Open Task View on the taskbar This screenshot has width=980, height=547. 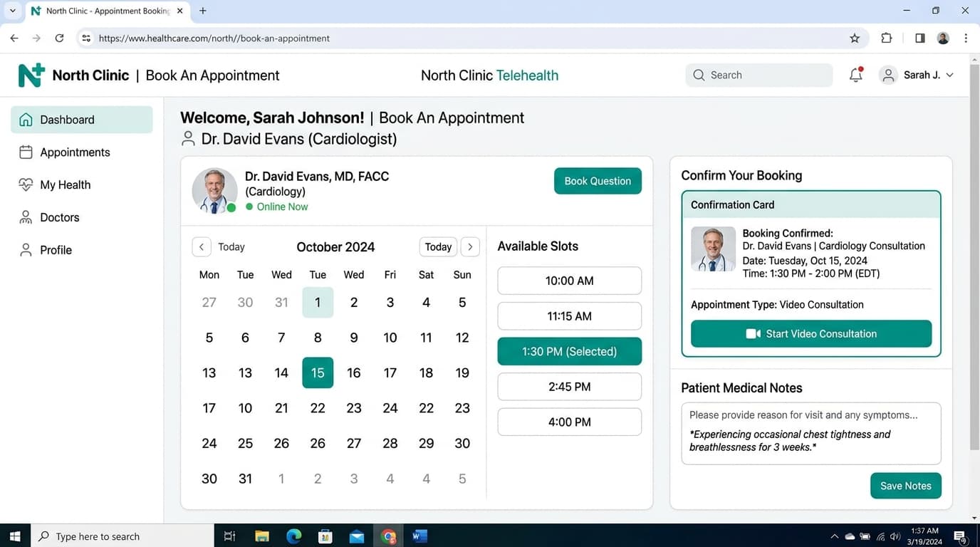click(229, 536)
